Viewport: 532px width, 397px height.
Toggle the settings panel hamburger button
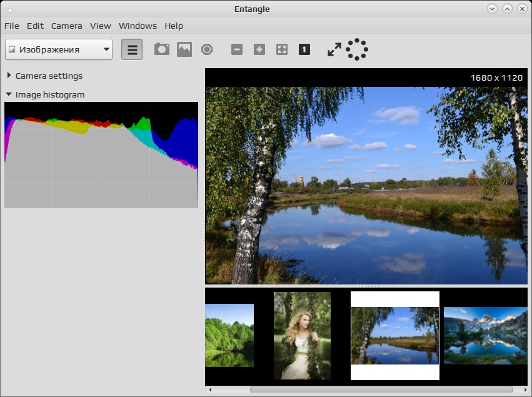[x=132, y=49]
